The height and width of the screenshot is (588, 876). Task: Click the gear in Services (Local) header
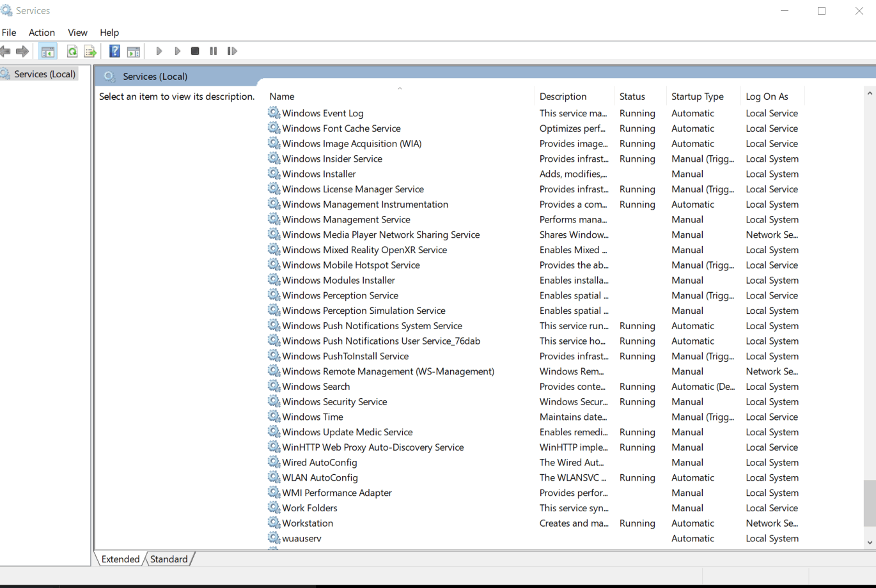tap(110, 77)
